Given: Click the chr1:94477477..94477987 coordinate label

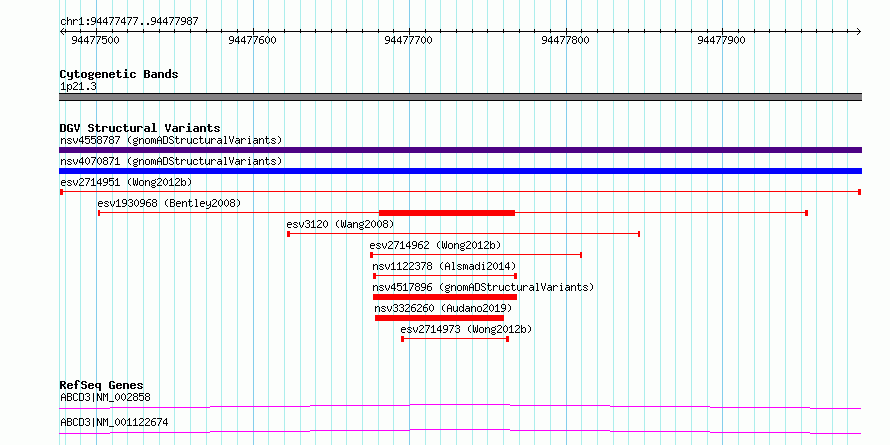Looking at the screenshot, I should [129, 22].
